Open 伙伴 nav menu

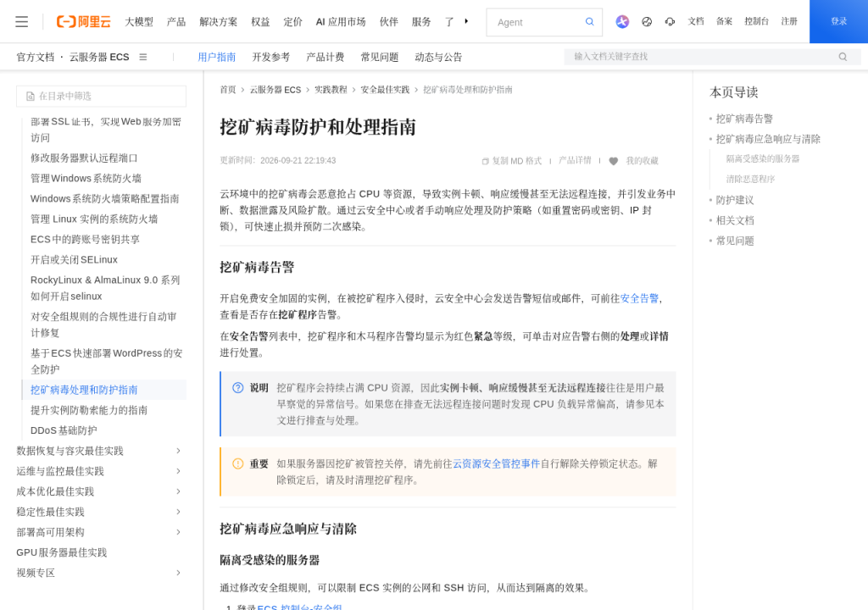coord(388,21)
